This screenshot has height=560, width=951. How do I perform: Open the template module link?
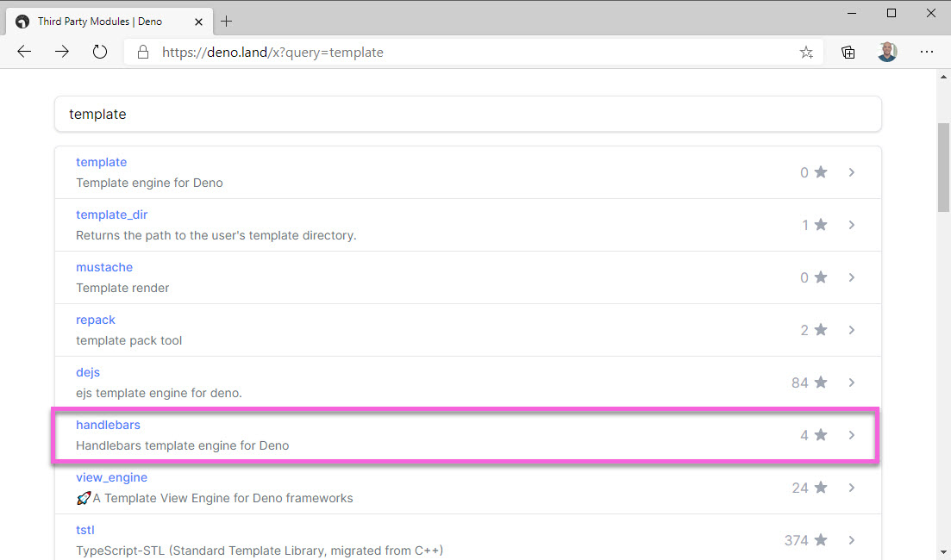101,162
